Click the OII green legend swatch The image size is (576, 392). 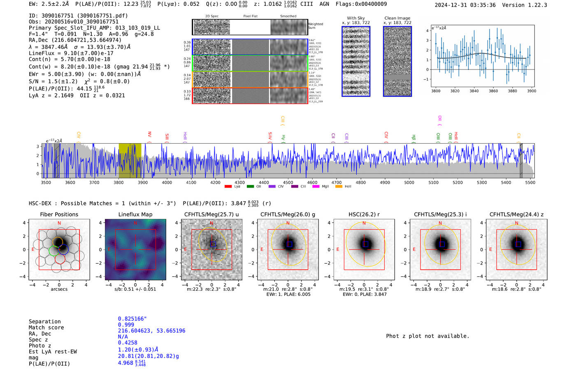coord(250,186)
